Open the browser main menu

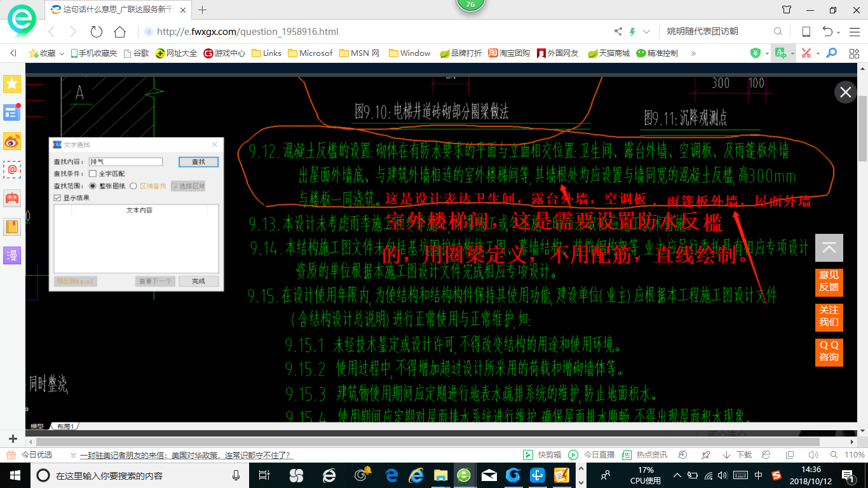(x=855, y=32)
